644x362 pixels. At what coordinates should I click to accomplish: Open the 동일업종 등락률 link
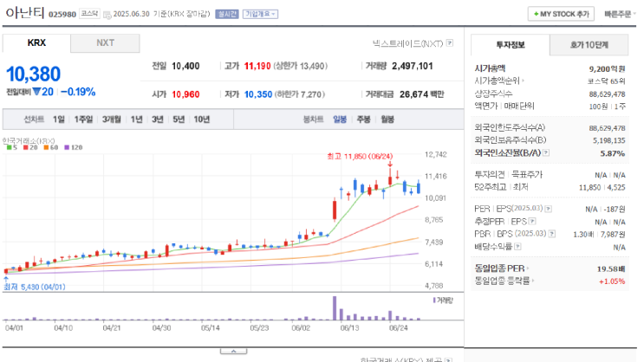pyautogui.click(x=504, y=281)
